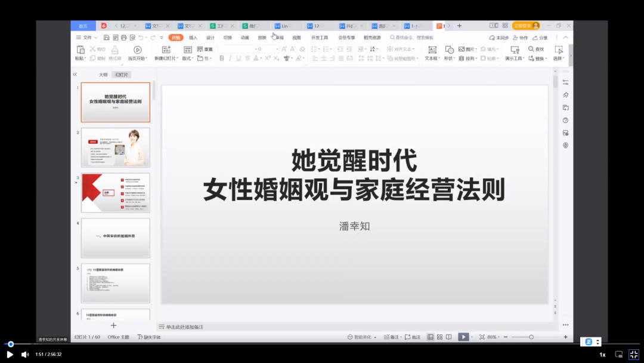Mute the video volume
This screenshot has height=363, width=644.
tap(25, 354)
